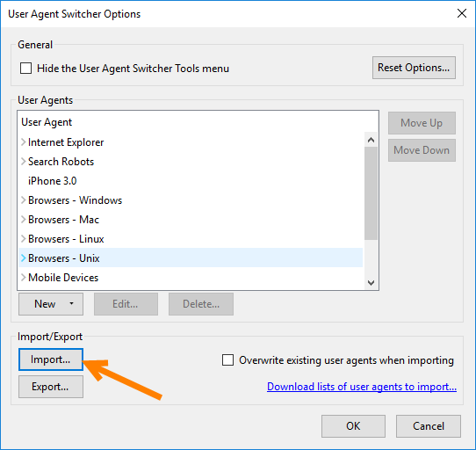Click the list scroll up arrow

tap(371, 140)
